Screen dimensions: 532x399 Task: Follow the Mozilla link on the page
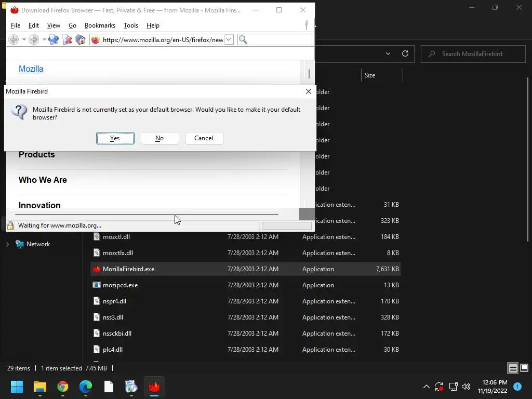point(31,69)
